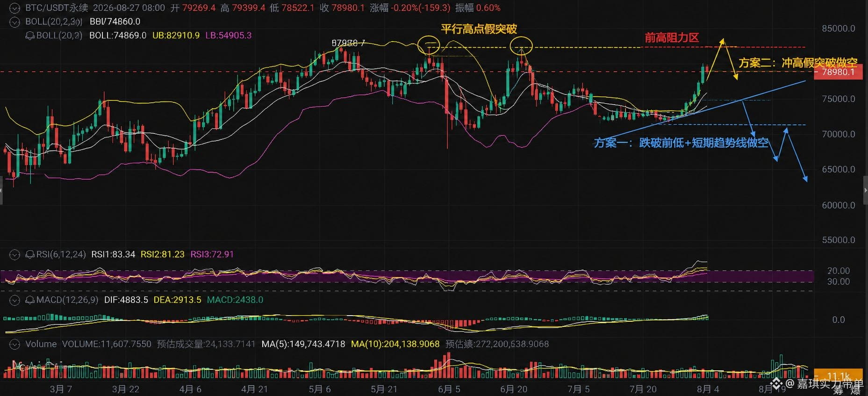Click the 4月 21 date label

click(255, 389)
